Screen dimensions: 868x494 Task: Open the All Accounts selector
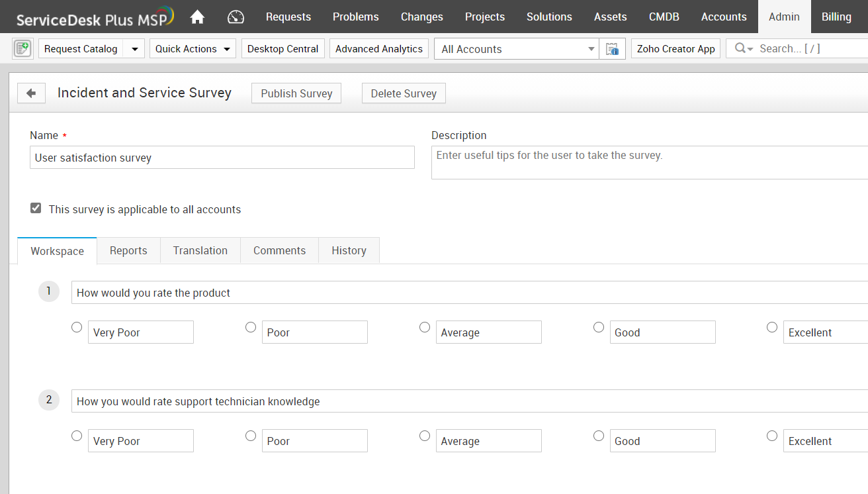click(x=517, y=49)
